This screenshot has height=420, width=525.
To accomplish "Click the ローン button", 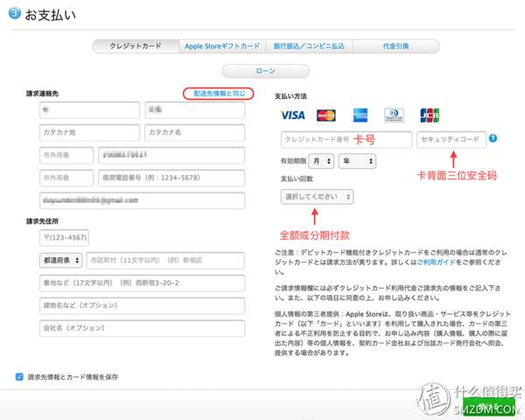I will tap(266, 70).
